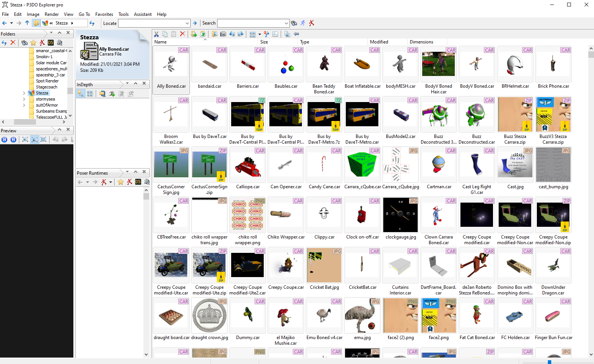Open the Go To menu
The image size is (594, 364).
pyautogui.click(x=84, y=14)
